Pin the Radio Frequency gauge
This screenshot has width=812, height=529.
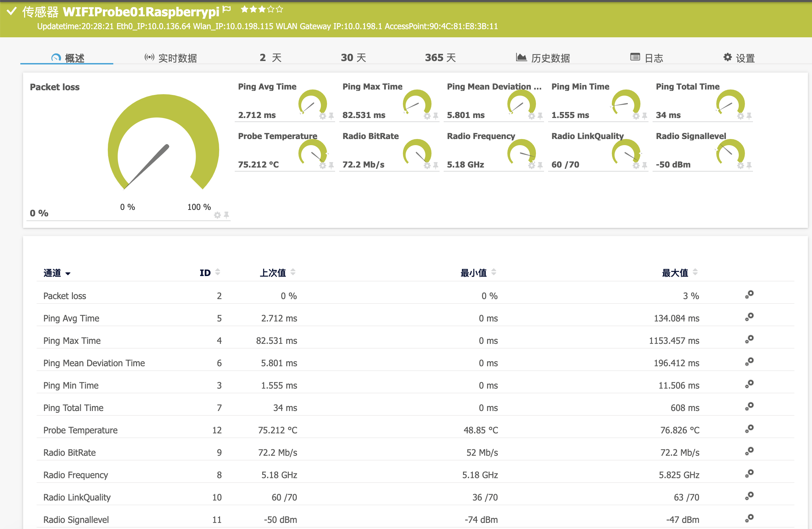(540, 165)
